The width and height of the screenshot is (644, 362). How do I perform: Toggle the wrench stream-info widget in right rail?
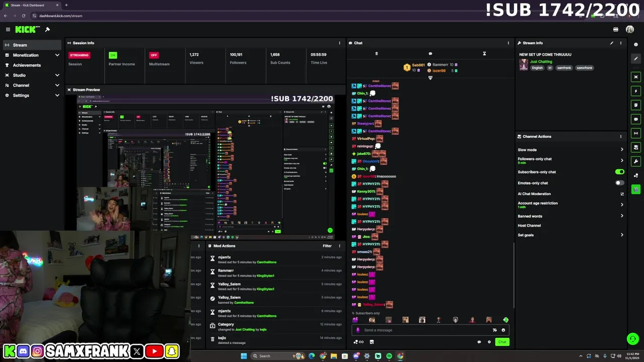tap(636, 161)
